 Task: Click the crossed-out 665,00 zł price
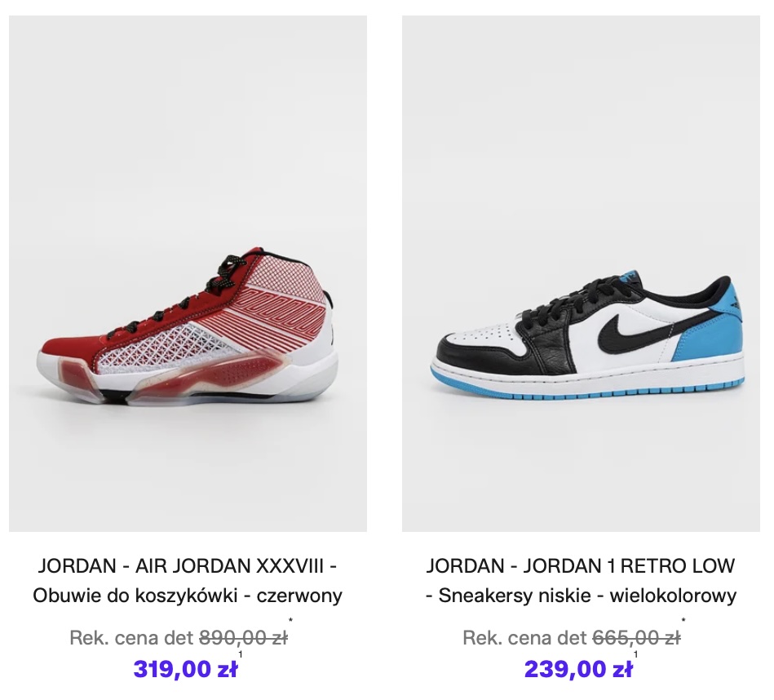point(636,638)
